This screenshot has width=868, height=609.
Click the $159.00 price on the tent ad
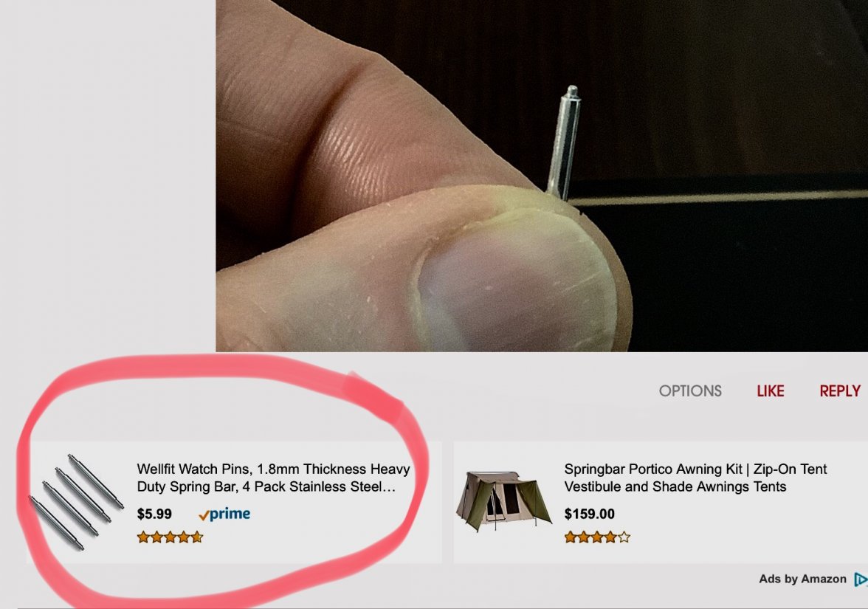coord(590,514)
